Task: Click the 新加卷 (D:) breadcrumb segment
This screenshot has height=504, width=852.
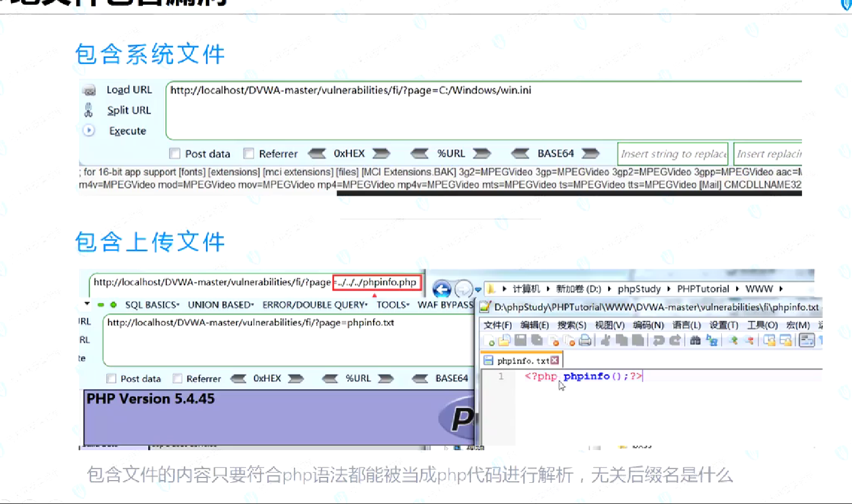Action: click(578, 289)
